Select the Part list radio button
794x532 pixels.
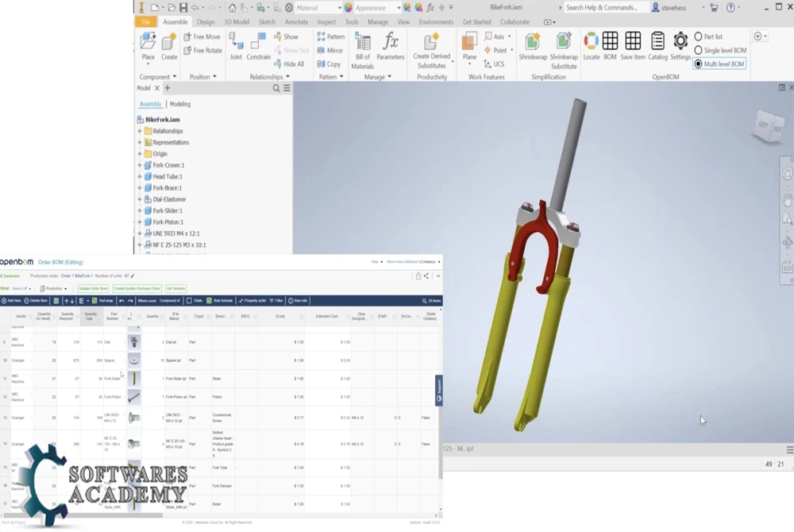pos(698,37)
